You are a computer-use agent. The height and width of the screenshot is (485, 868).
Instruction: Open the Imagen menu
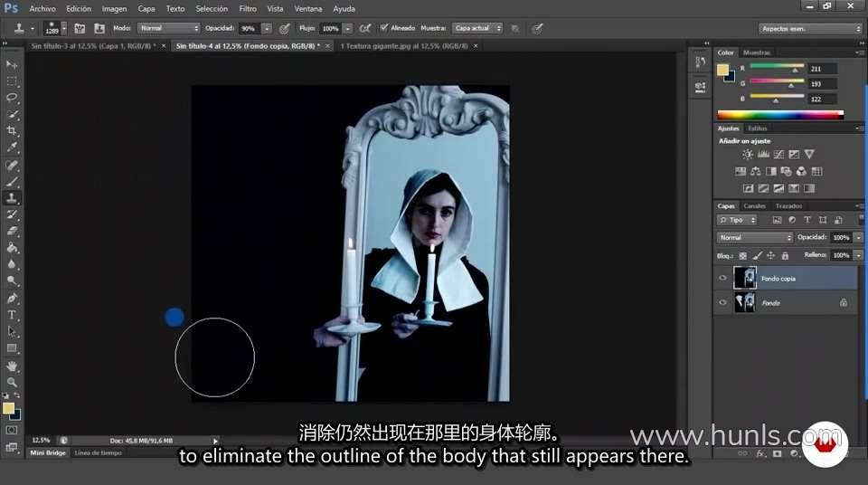point(114,9)
